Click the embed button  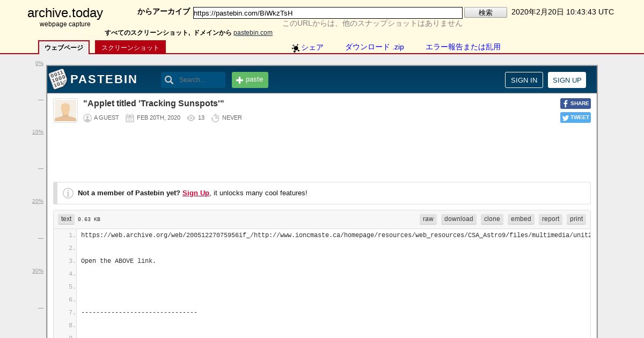coord(521,219)
